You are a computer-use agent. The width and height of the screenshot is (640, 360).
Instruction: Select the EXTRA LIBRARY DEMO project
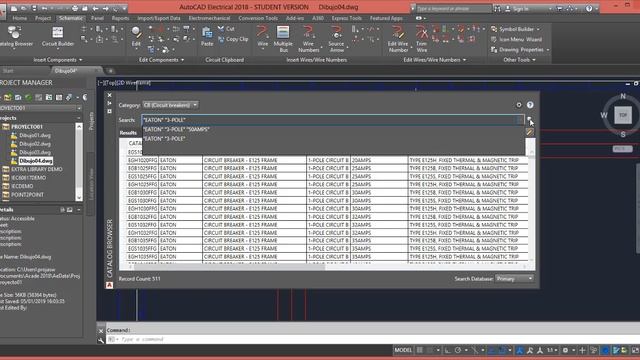coord(37,169)
